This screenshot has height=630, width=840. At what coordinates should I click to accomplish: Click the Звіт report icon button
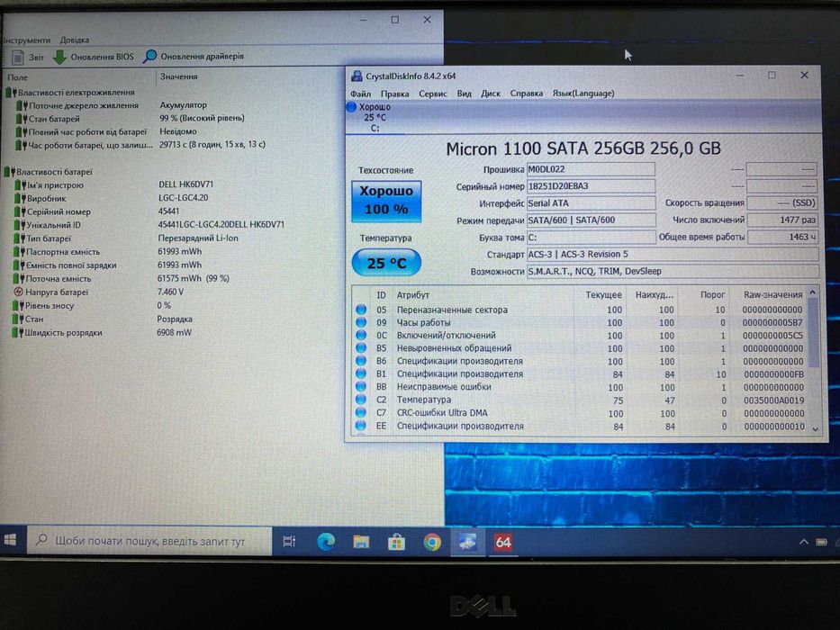tap(18, 57)
